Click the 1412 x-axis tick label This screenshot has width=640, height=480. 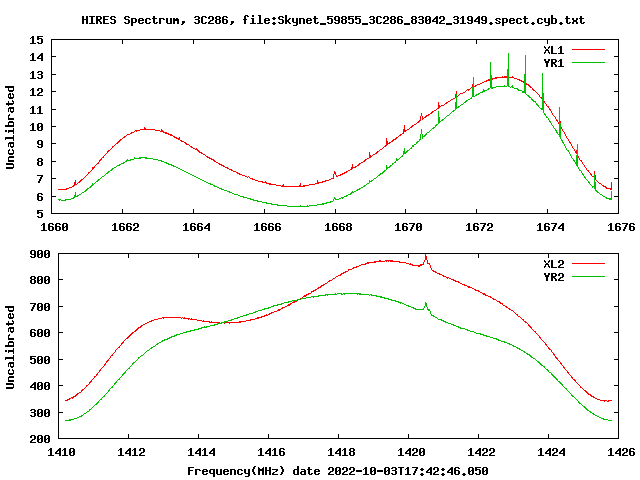(x=131, y=452)
